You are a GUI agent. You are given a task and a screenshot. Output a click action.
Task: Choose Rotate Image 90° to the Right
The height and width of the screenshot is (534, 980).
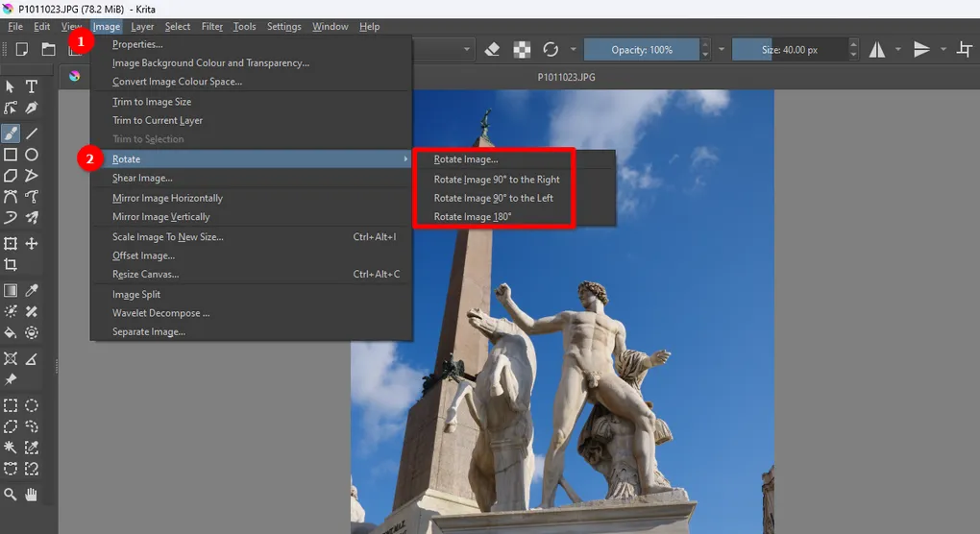pos(496,180)
